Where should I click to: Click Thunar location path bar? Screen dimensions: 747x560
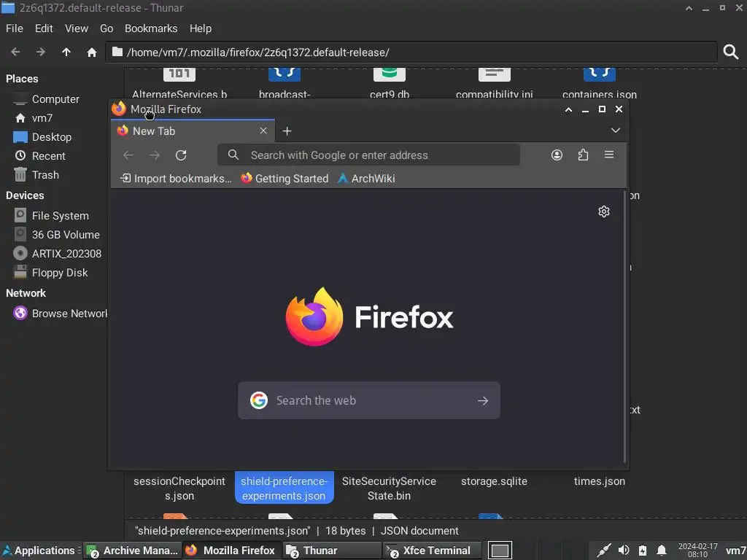click(x=411, y=52)
